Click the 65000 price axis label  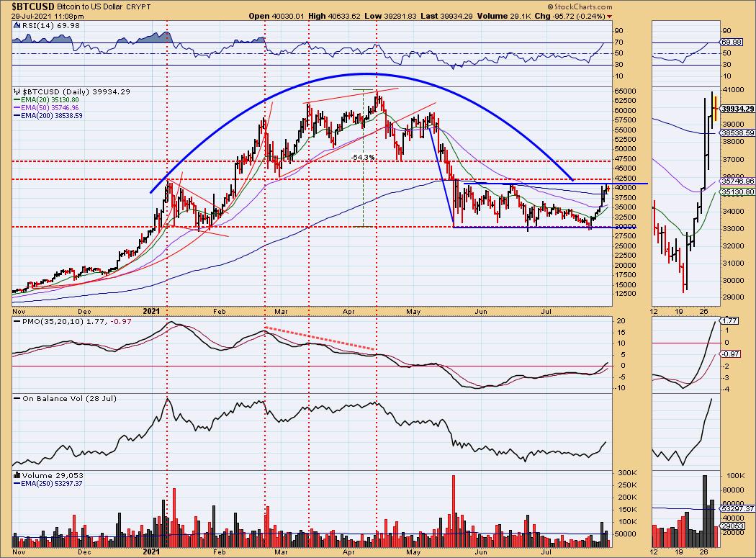coord(626,91)
